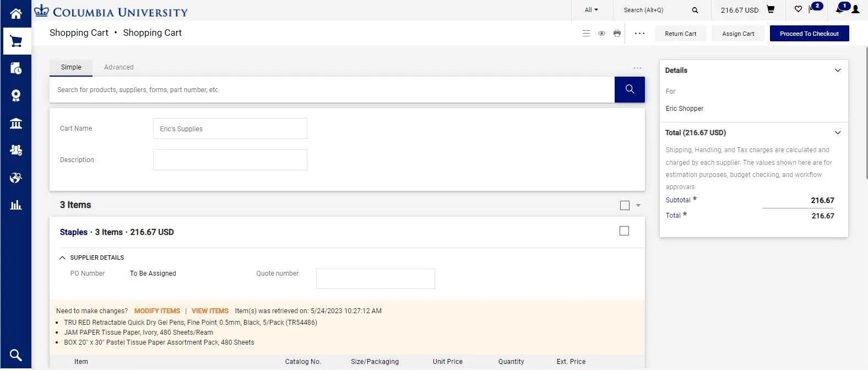Click the Total link below Subtotal
The height and width of the screenshot is (370, 868).
(673, 216)
